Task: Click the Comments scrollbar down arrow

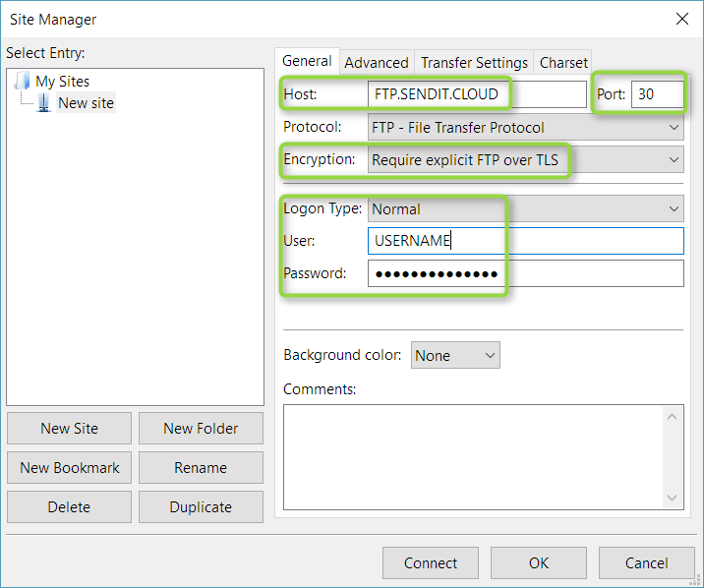Action: (x=673, y=498)
